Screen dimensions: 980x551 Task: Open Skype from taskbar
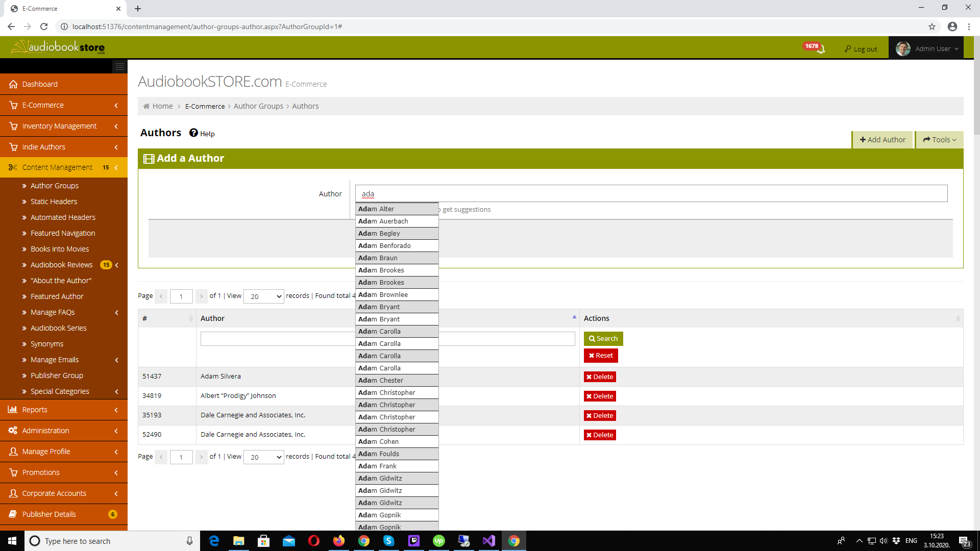tap(389, 541)
